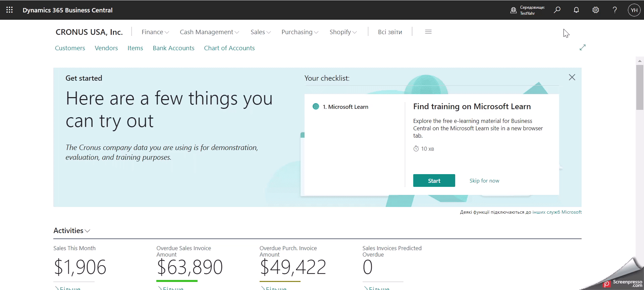644x290 pixels.
Task: Open the settings gear
Action: tap(595, 10)
